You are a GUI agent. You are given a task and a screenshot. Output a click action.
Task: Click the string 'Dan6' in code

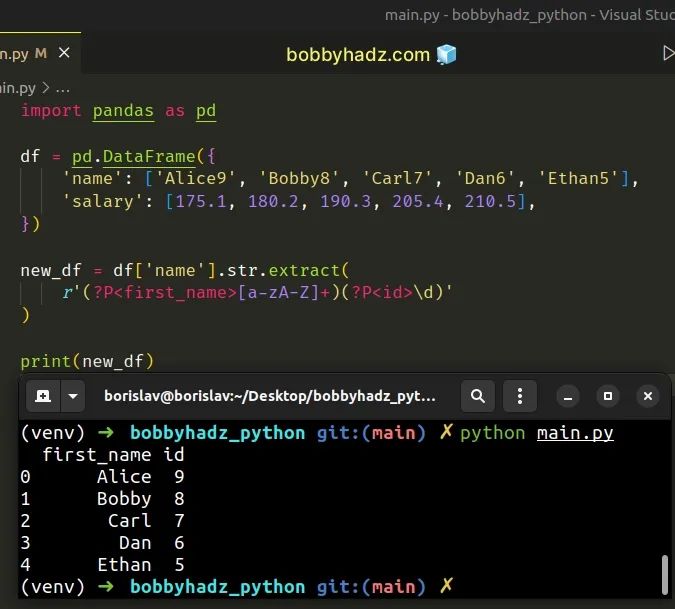pos(485,178)
